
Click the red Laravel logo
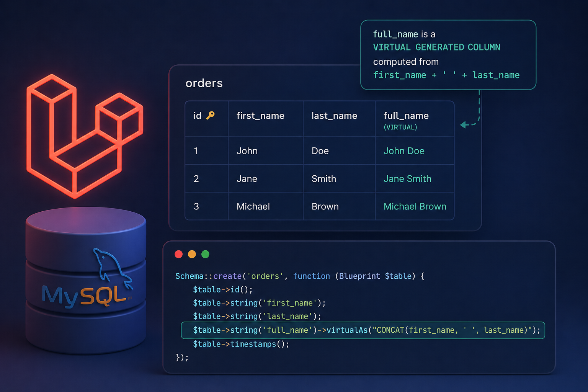pyautogui.click(x=85, y=137)
